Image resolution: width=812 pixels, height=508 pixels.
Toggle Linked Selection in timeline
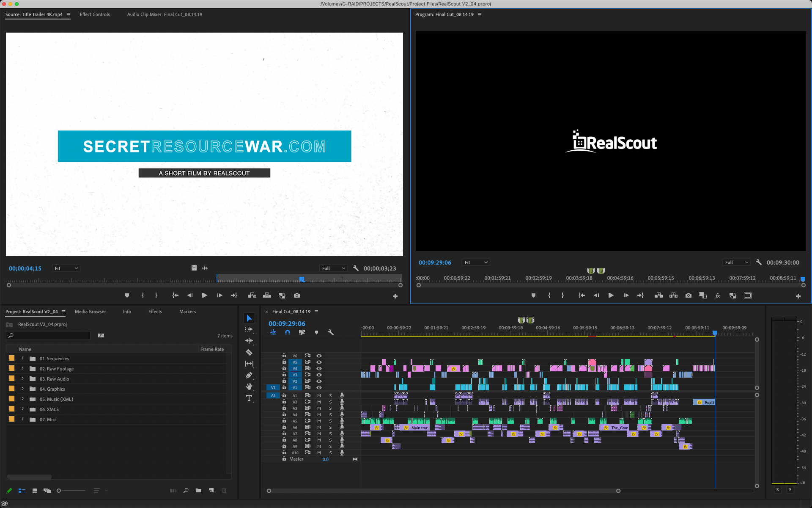(302, 332)
